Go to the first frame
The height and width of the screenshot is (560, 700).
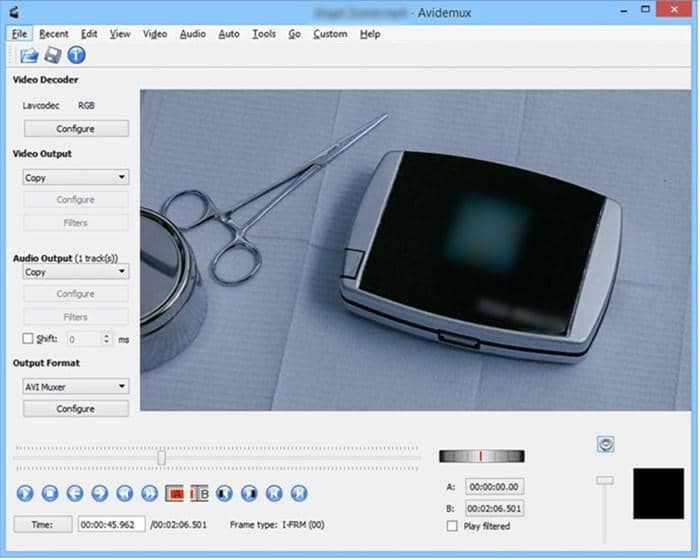tap(274, 493)
